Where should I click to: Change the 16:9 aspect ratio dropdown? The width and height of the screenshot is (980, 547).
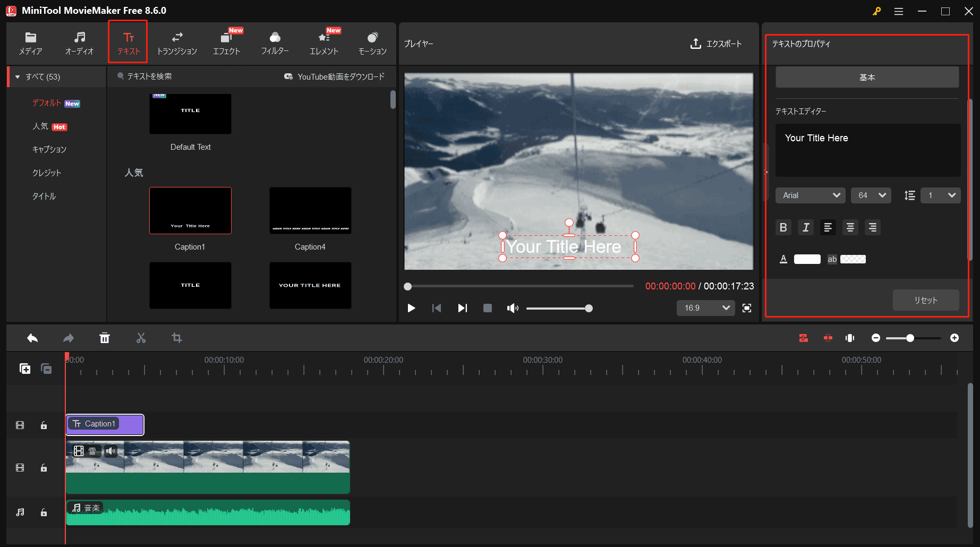point(705,308)
